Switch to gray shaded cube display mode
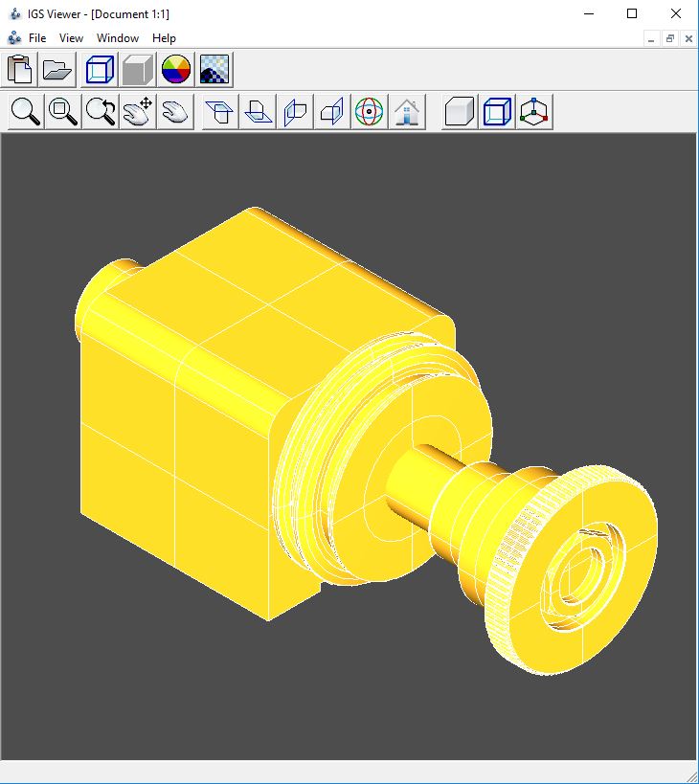This screenshot has height=784, width=699. click(x=138, y=70)
